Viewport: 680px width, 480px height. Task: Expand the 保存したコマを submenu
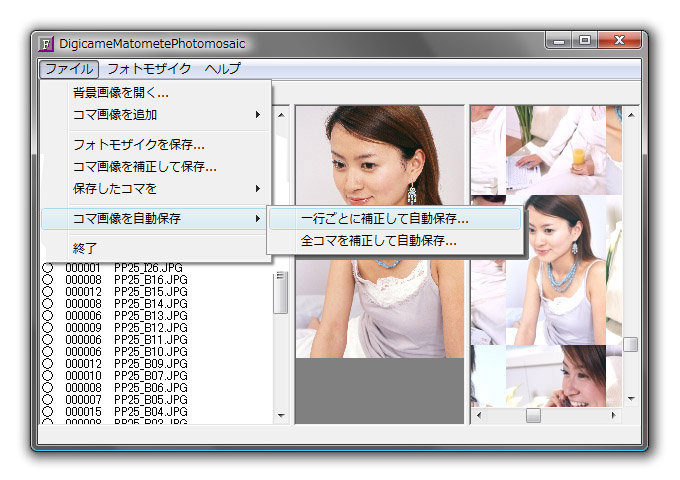[x=165, y=188]
